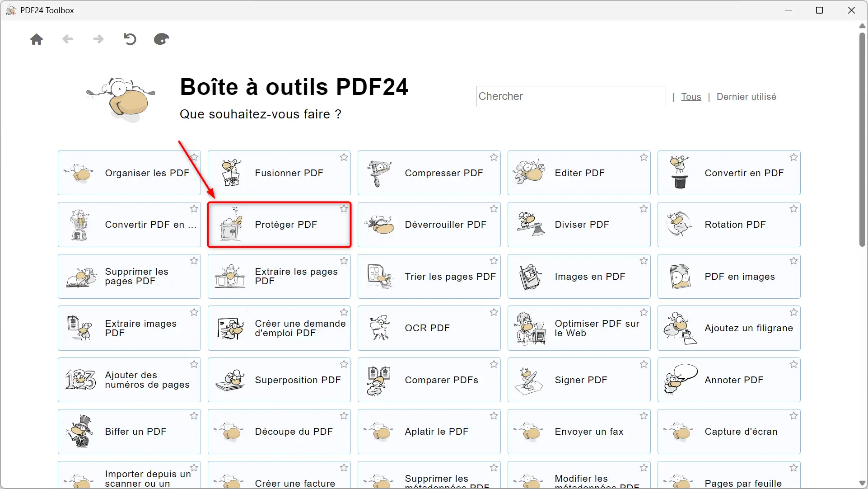
Task: Click the vertical scrollbar thumb
Action: click(x=862, y=139)
